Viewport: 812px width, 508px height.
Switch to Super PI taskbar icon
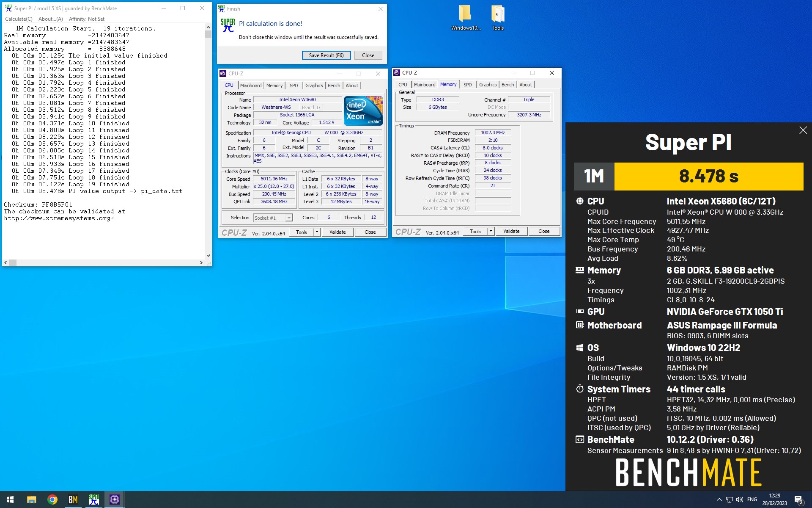93,500
